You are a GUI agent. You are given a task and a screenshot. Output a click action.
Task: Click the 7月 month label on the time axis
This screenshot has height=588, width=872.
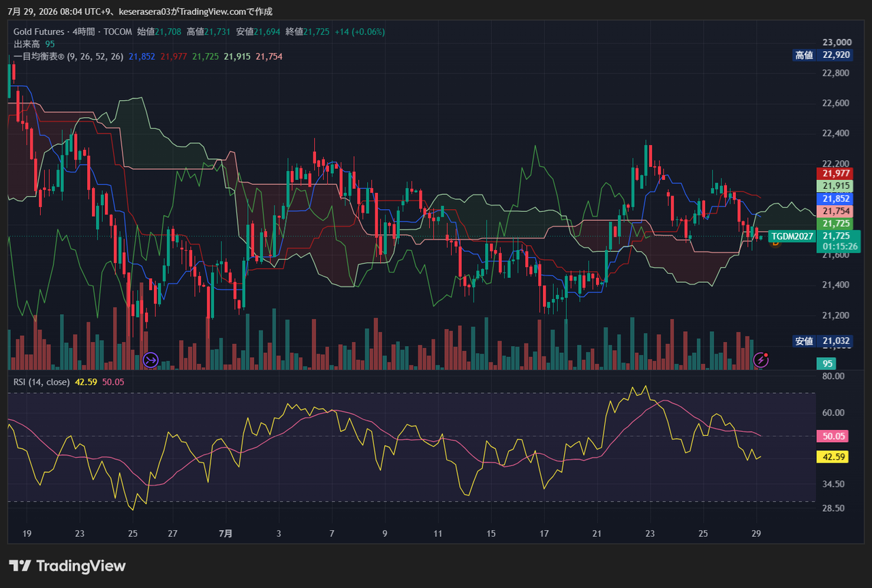pyautogui.click(x=226, y=533)
